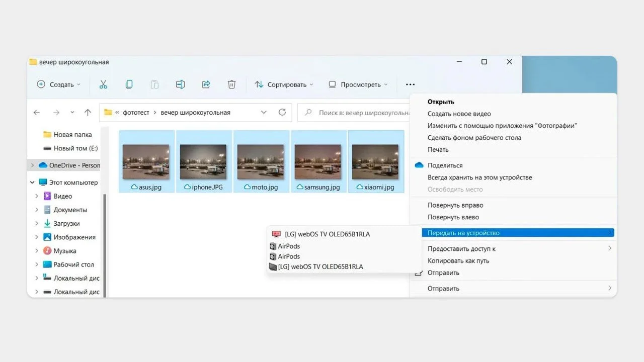
Task: Select the iphone.JPG thumbnail
Action: coord(204,161)
